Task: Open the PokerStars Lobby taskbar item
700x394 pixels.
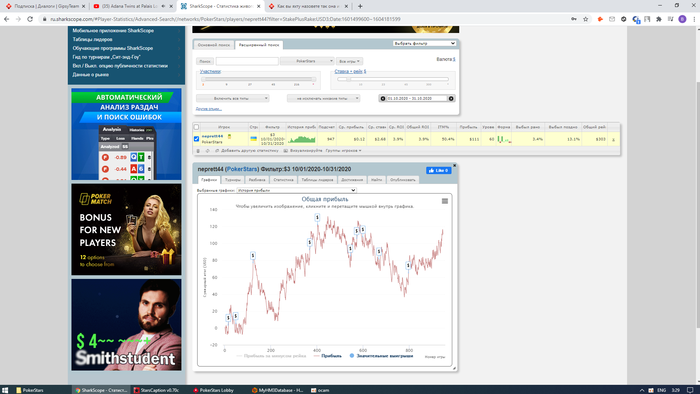Action: [213, 390]
